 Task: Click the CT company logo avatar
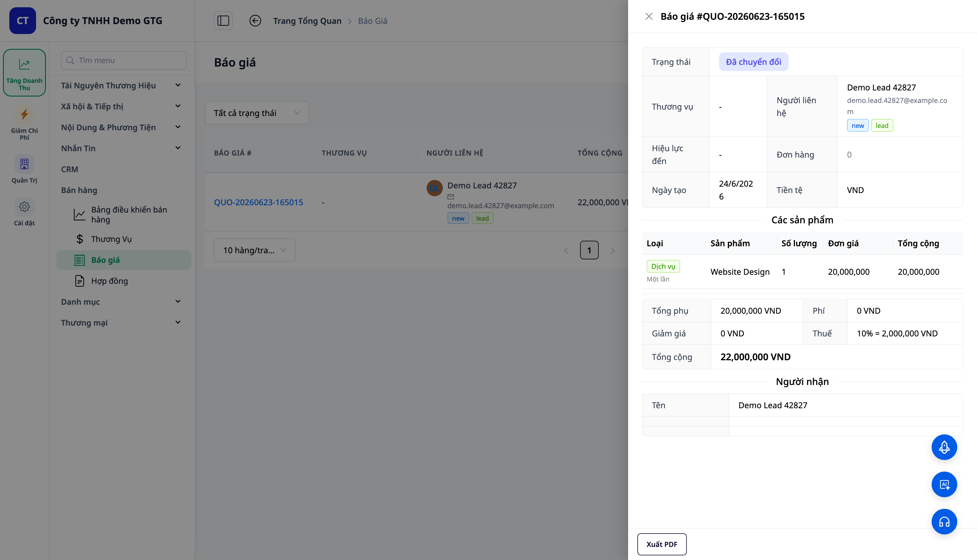23,21
